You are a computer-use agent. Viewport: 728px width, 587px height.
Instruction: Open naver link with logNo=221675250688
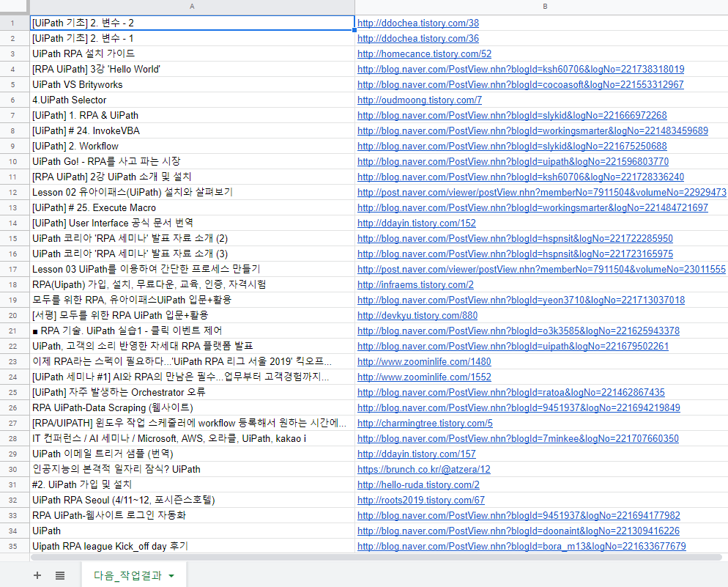(512, 146)
